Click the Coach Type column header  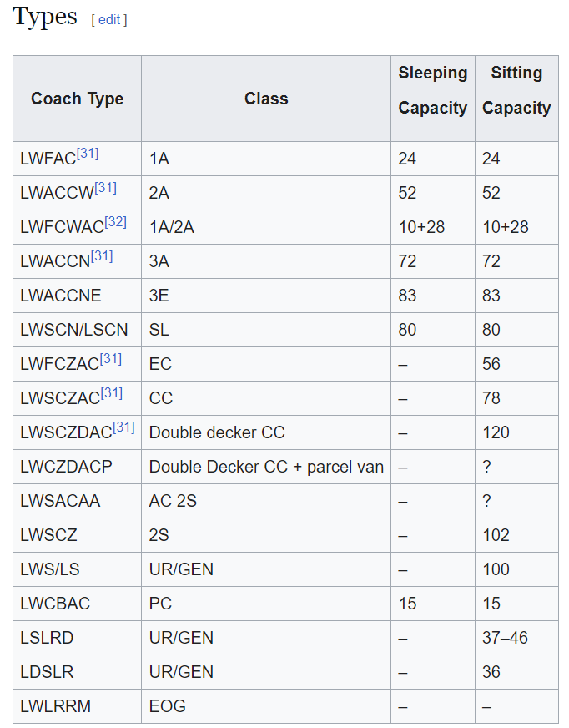[x=77, y=99]
